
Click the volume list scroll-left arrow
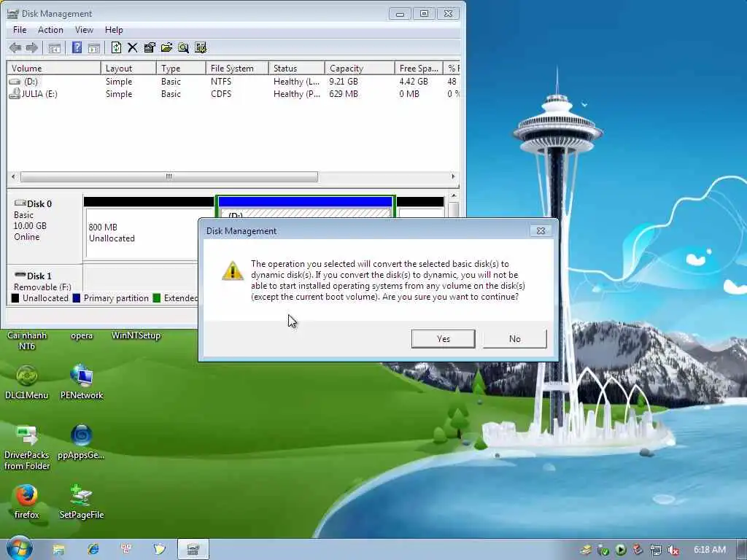[x=13, y=176]
